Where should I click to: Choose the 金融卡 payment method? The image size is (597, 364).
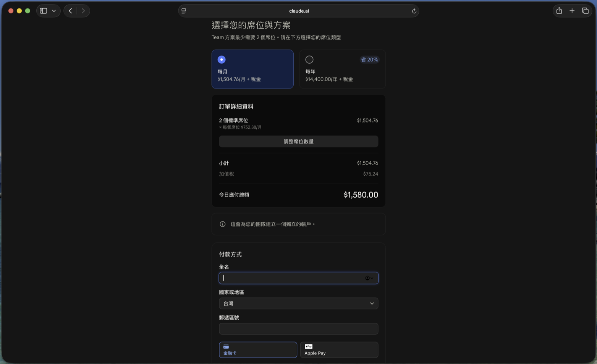258,350
